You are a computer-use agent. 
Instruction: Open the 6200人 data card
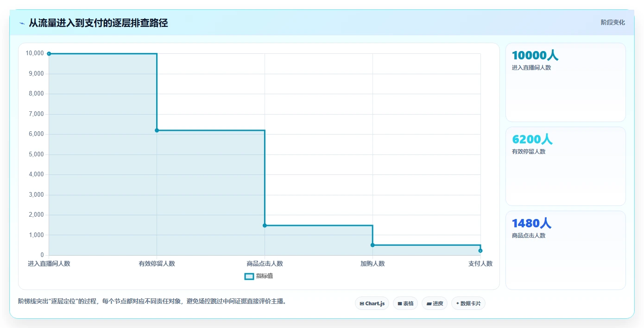tap(566, 166)
